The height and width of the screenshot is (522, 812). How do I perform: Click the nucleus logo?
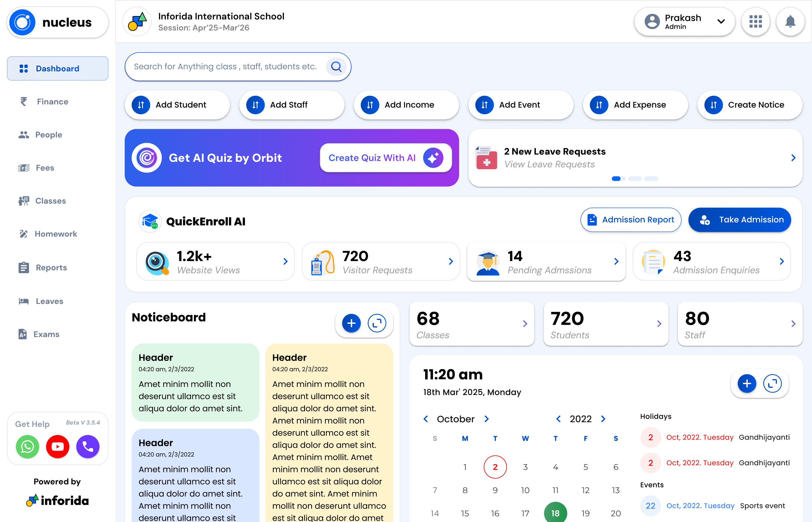point(57,22)
